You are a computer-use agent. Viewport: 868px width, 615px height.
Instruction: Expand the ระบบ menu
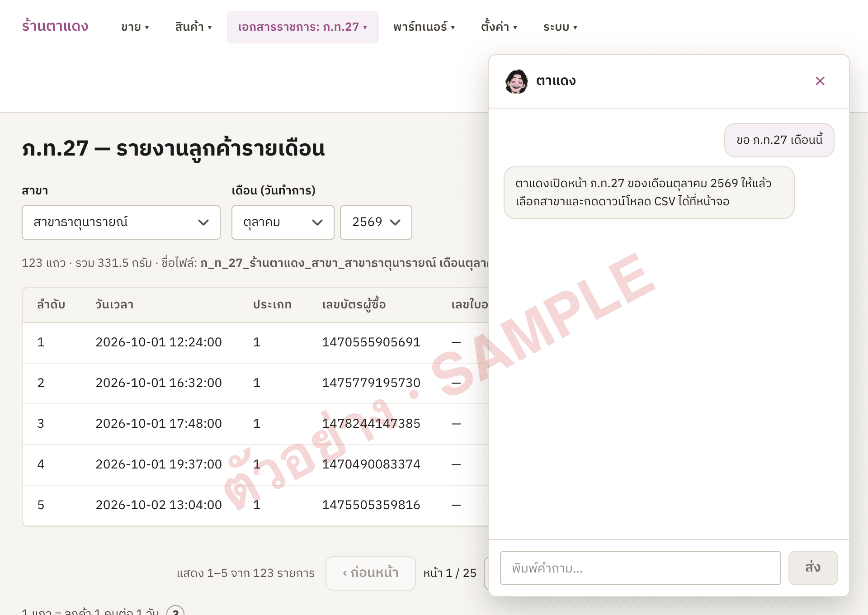[560, 27]
